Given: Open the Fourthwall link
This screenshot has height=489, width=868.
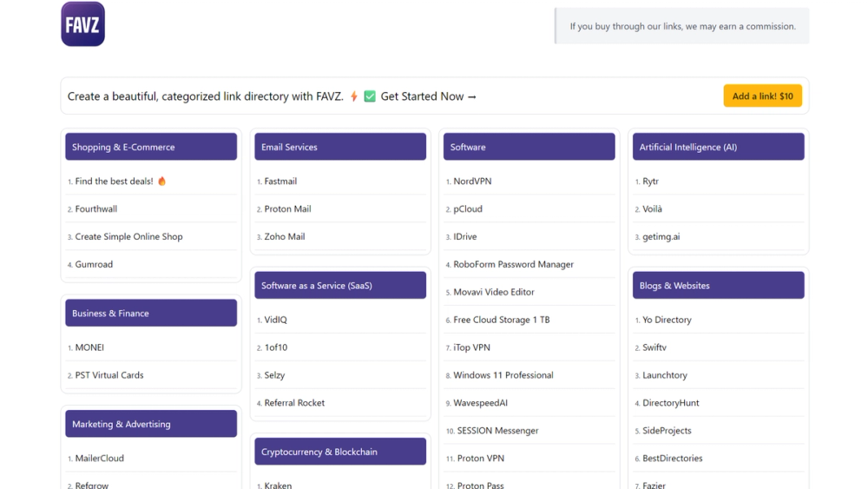Looking at the screenshot, I should click(96, 208).
